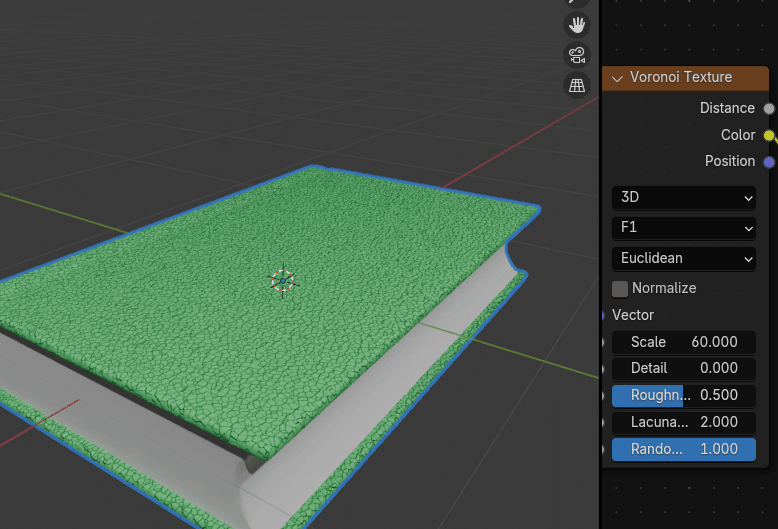Screen dimensions: 778x529
Task: Click the Detail value field
Action: click(684, 368)
